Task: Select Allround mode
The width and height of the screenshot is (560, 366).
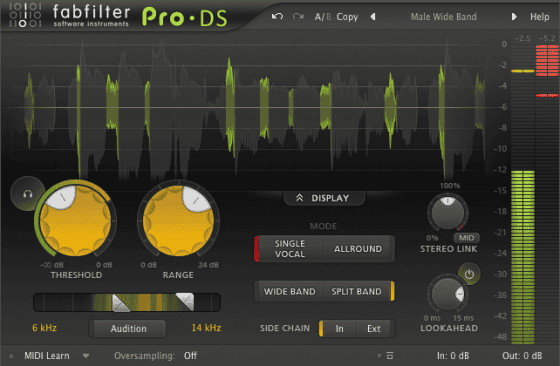Action: pyautogui.click(x=358, y=249)
